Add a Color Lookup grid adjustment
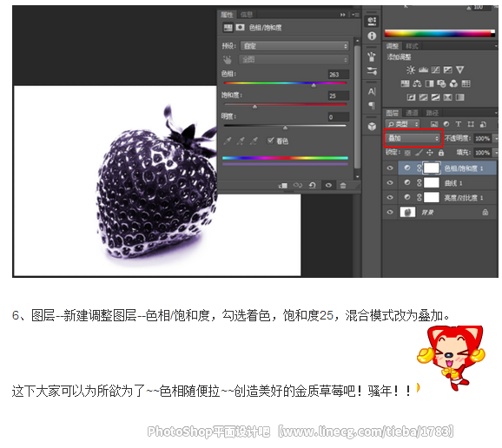 466,84
